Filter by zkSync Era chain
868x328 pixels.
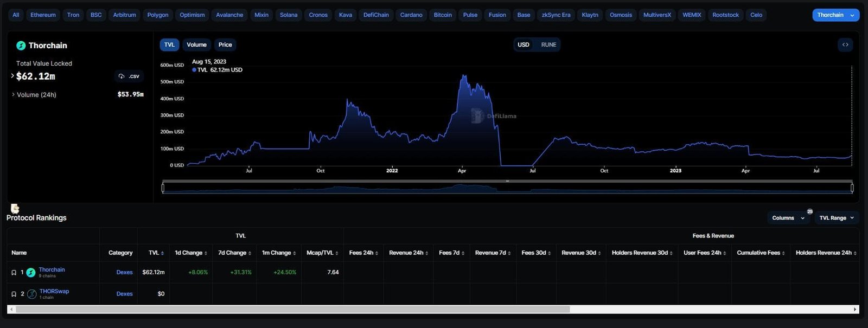tap(556, 15)
